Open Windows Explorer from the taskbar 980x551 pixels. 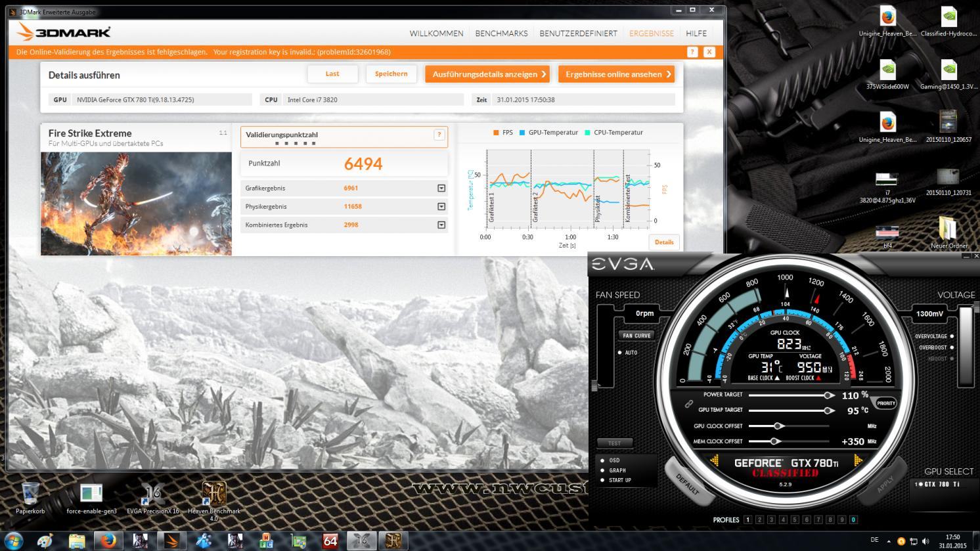coord(77,541)
